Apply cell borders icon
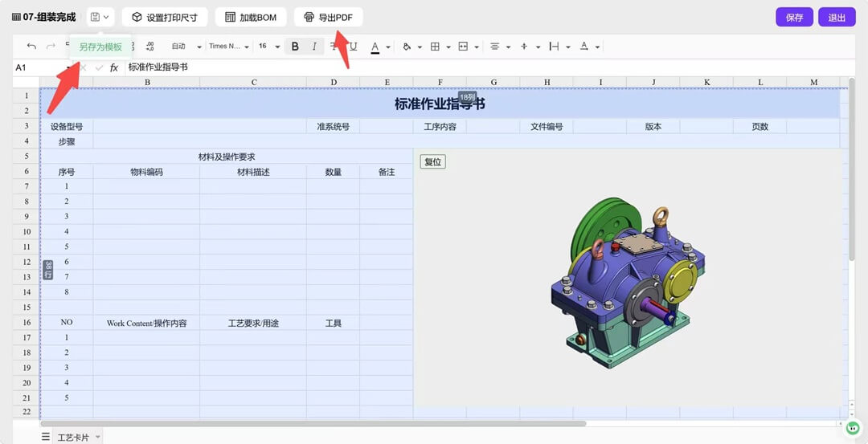 [x=435, y=47]
